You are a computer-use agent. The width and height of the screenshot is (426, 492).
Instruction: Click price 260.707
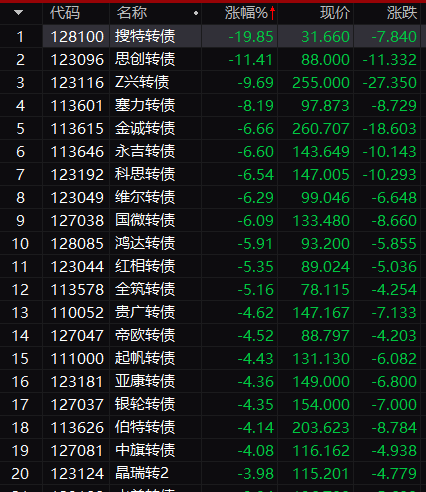click(x=321, y=129)
